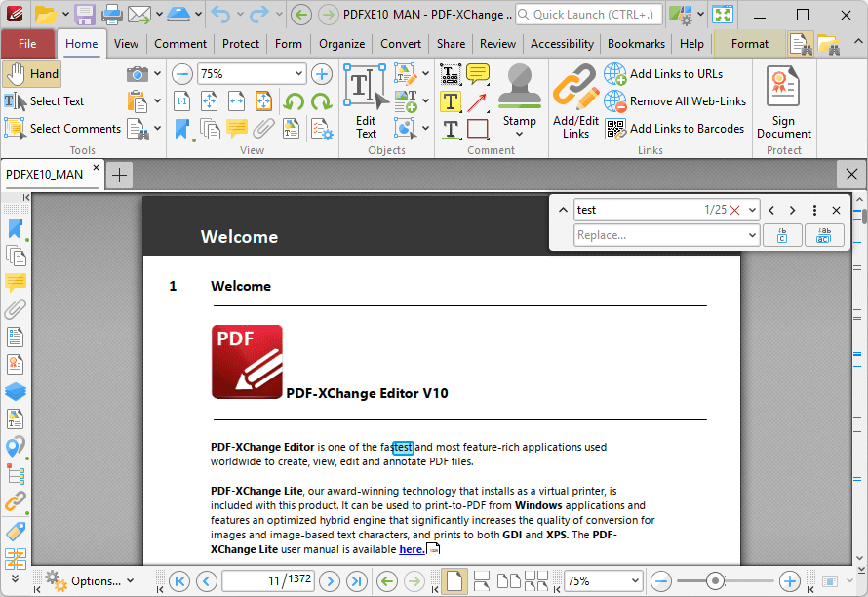Switch to the Protect tab

241,44
